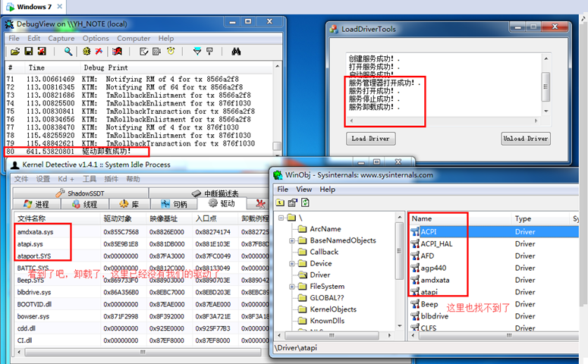Click the Save floppy icon in DebugView toolbar
Viewport: 588px width, 364px height.
pos(29,52)
